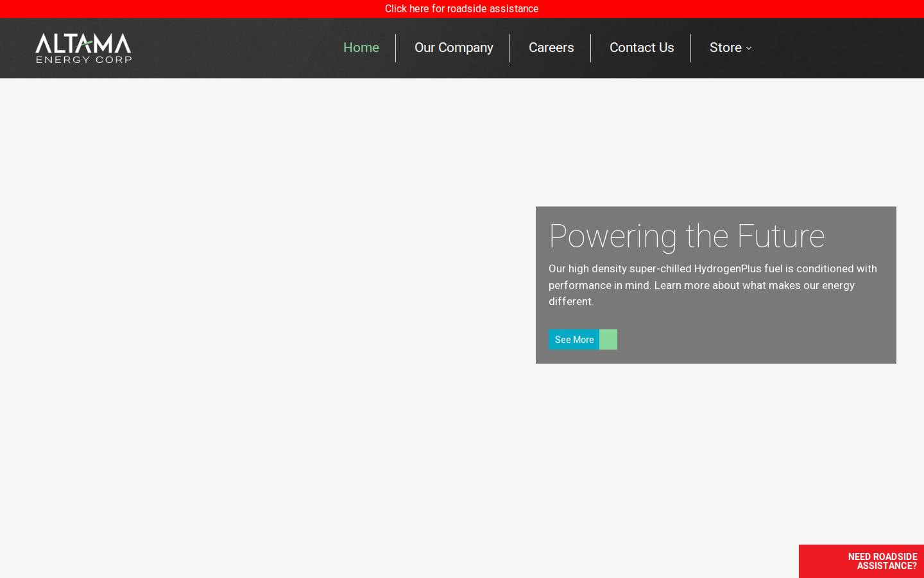Navigate to Contact Us
Image resolution: width=924 pixels, height=578 pixels.
pyautogui.click(x=642, y=48)
